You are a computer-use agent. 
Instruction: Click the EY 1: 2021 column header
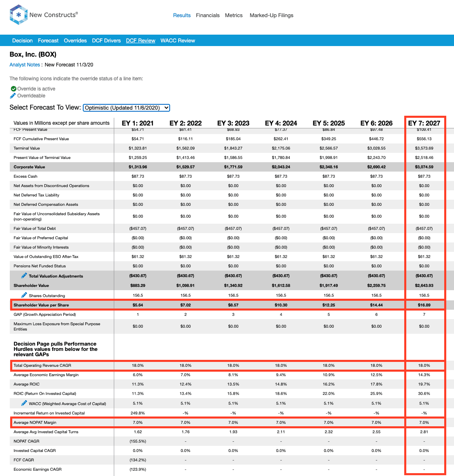137,123
